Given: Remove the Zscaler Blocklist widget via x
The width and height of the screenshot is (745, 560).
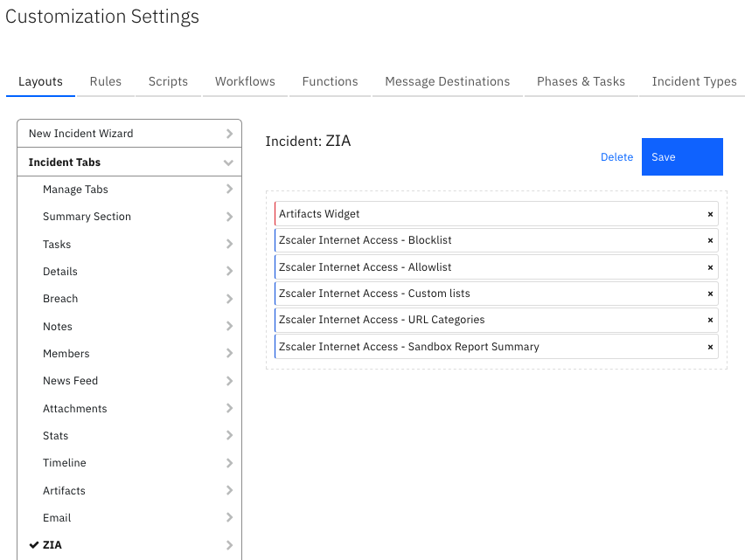Looking at the screenshot, I should (x=710, y=240).
